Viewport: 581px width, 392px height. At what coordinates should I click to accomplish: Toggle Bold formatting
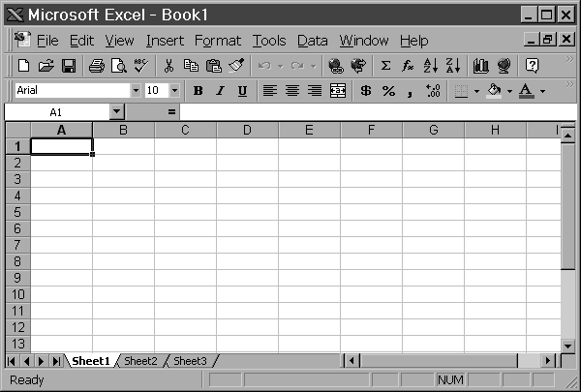click(x=199, y=91)
